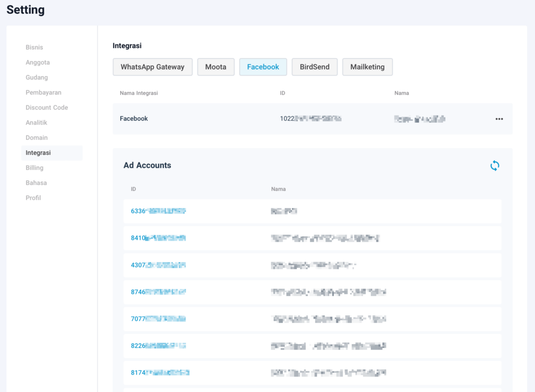Open the Domain settings section
The width and height of the screenshot is (535, 392).
[37, 137]
